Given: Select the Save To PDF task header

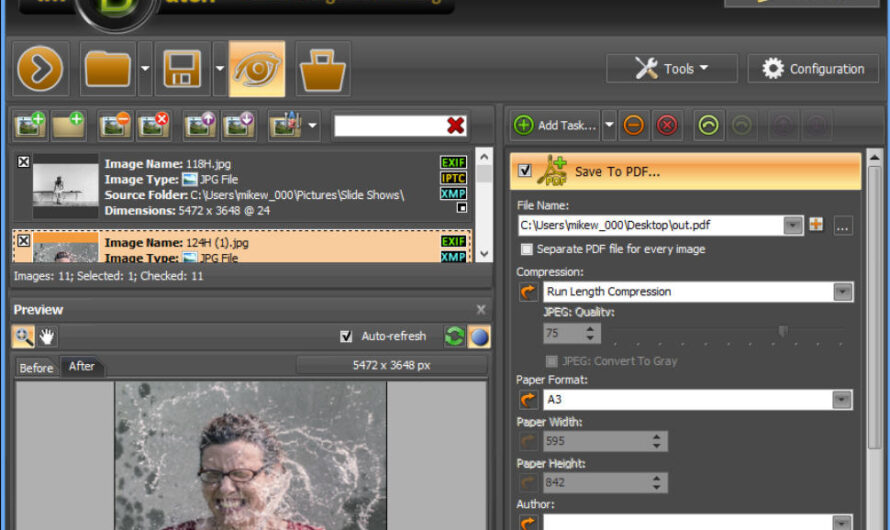Looking at the screenshot, I should pyautogui.click(x=686, y=171).
